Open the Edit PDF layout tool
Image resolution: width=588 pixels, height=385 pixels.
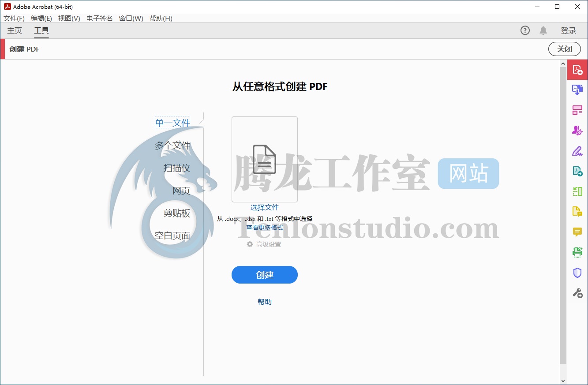tap(577, 110)
